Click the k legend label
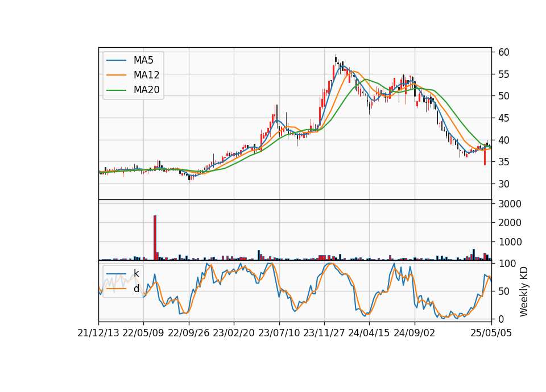546x392 pixels. pyautogui.click(x=136, y=273)
